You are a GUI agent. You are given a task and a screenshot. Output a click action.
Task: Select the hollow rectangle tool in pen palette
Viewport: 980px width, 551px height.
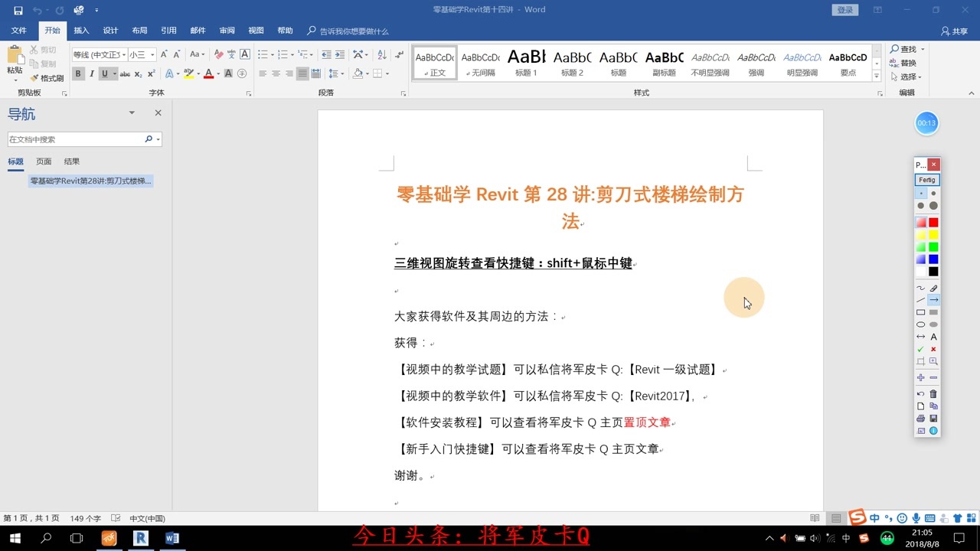(921, 312)
